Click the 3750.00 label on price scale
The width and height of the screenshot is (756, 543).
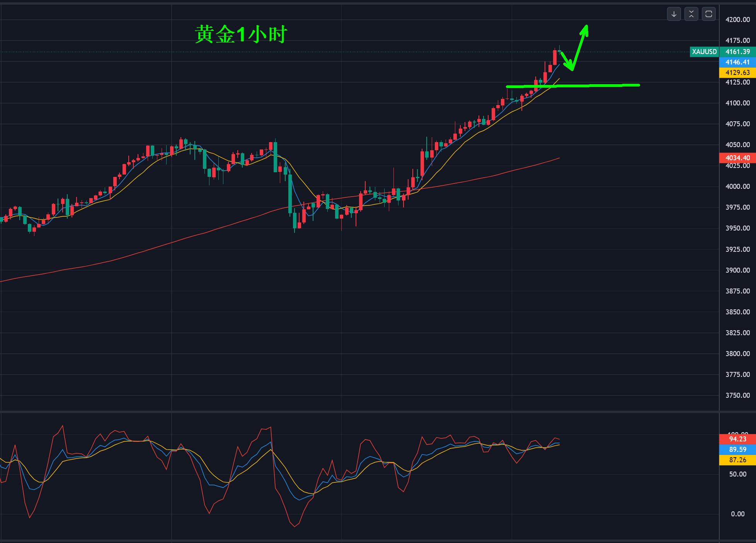[737, 395]
